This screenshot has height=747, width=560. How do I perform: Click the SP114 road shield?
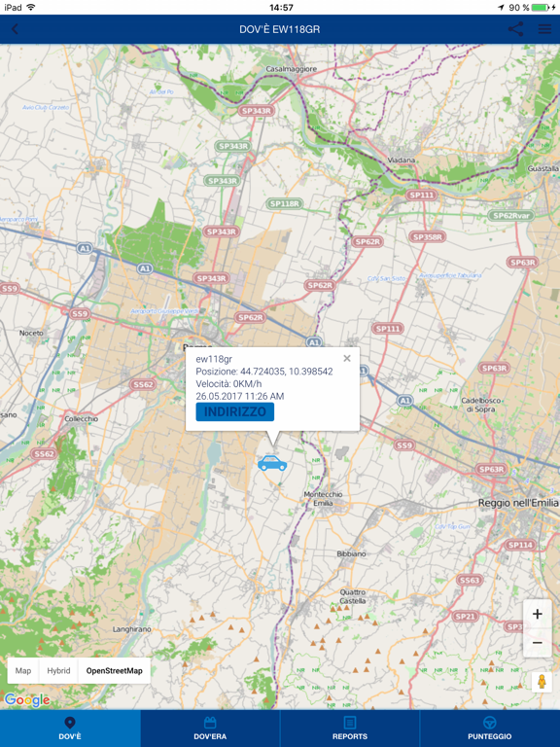coord(519,545)
